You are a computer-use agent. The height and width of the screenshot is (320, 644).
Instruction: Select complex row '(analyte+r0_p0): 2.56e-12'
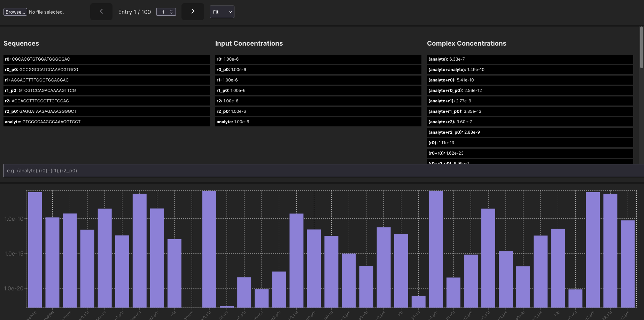click(x=530, y=91)
